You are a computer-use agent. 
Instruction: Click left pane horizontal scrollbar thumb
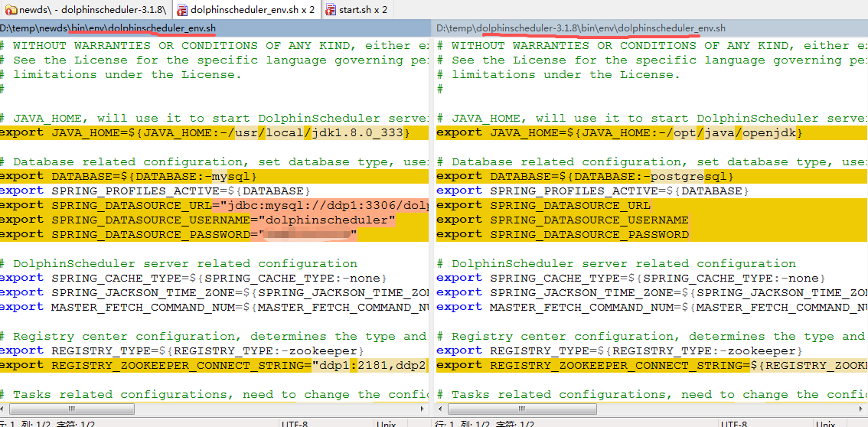tap(72, 409)
